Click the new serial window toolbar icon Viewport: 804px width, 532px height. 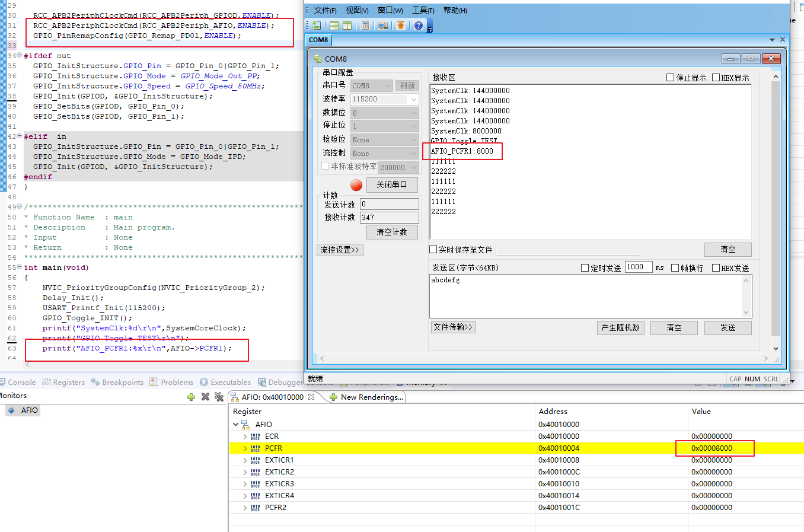point(317,26)
